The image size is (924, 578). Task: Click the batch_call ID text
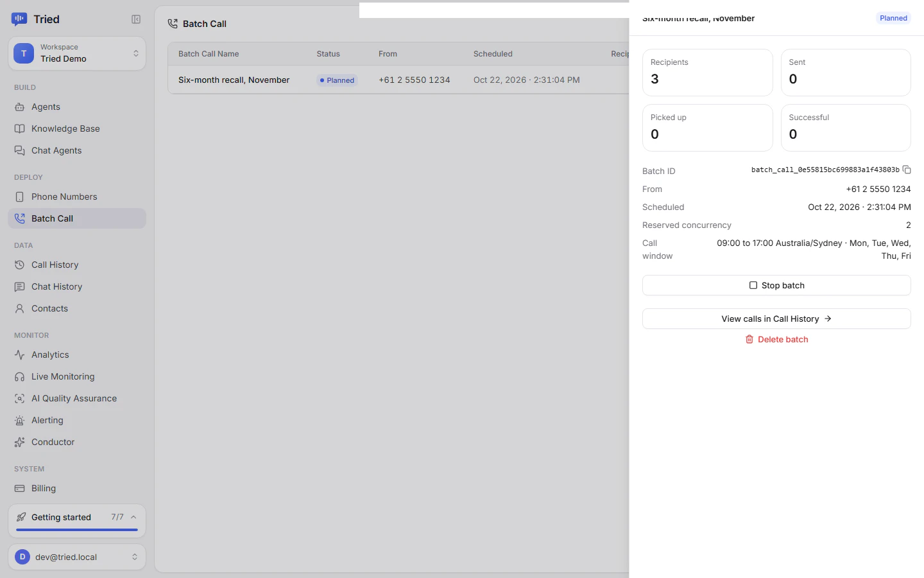825,170
